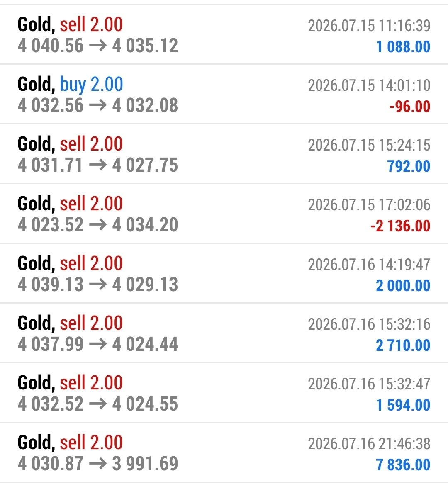Tap the 2 000.00 profit value
This screenshot has height=484, width=448.
(403, 285)
